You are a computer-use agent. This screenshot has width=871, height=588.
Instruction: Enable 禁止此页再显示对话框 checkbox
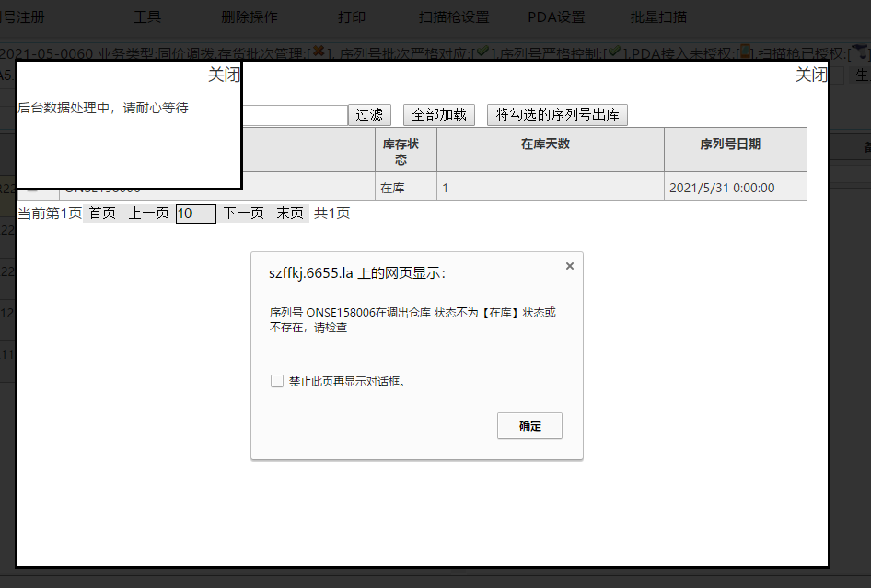[x=276, y=381]
